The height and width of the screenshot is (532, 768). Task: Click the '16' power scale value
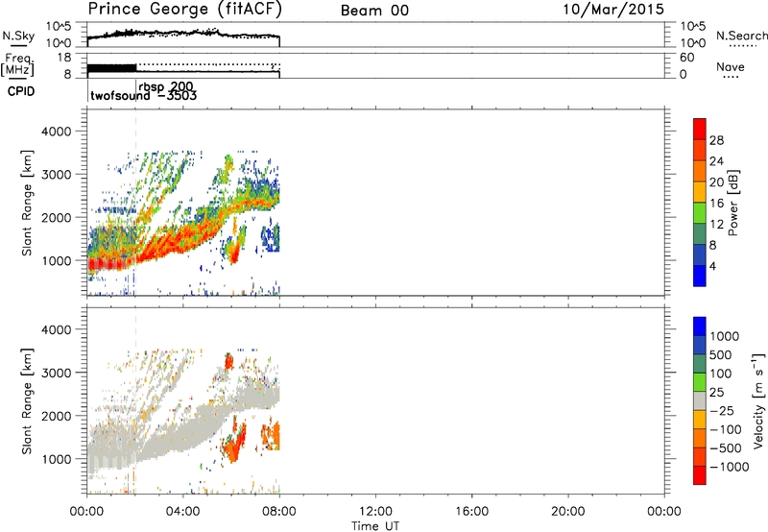[x=716, y=204]
